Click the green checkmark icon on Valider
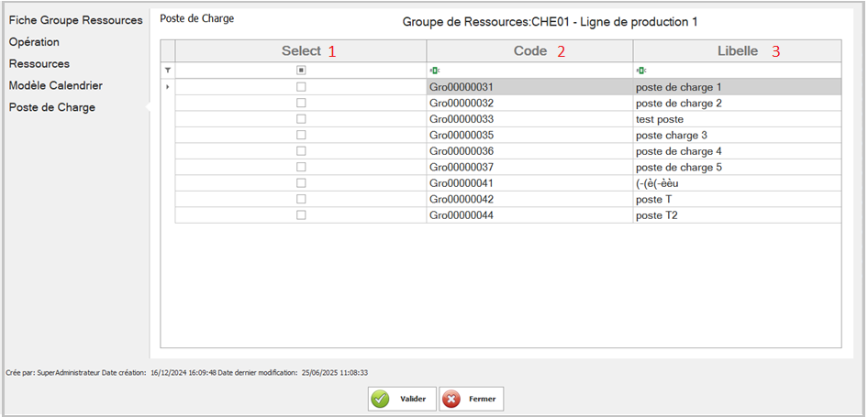 click(x=380, y=400)
